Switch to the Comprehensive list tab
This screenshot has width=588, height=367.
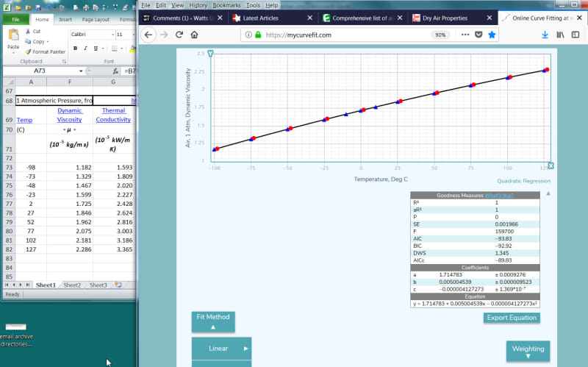[362, 18]
